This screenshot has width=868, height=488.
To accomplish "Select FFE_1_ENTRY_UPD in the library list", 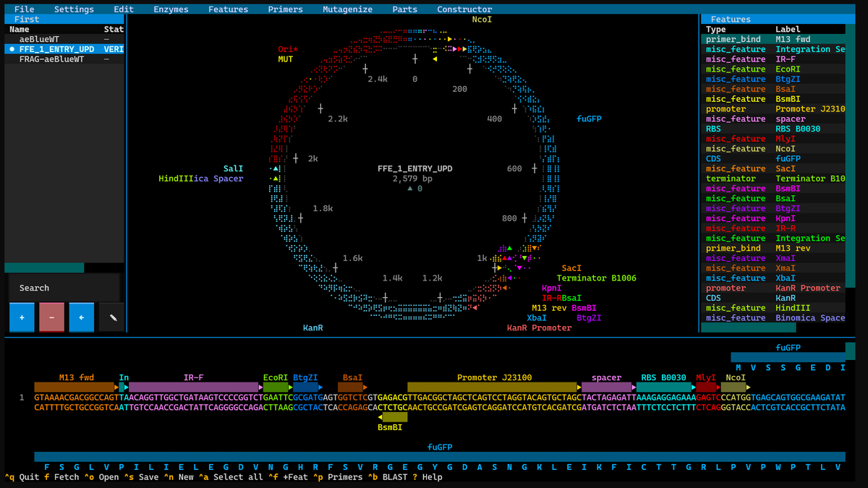I will [64, 49].
